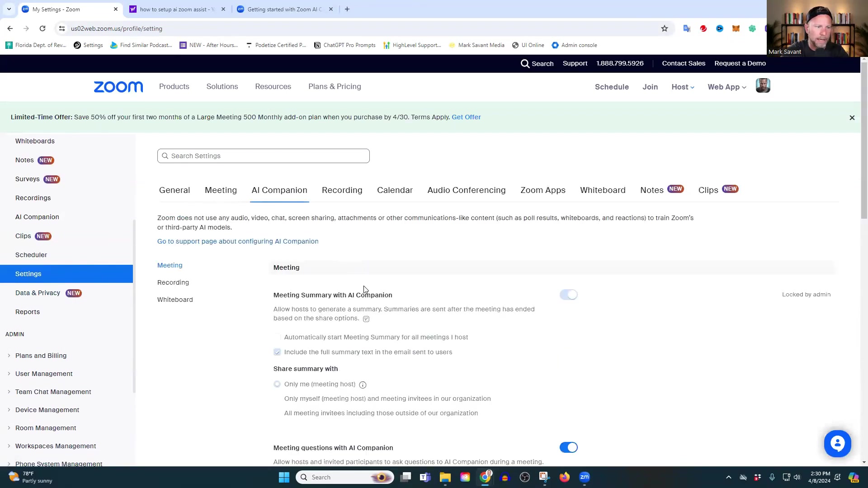
Task: Open File Explorer from the taskbar
Action: [x=445, y=477]
